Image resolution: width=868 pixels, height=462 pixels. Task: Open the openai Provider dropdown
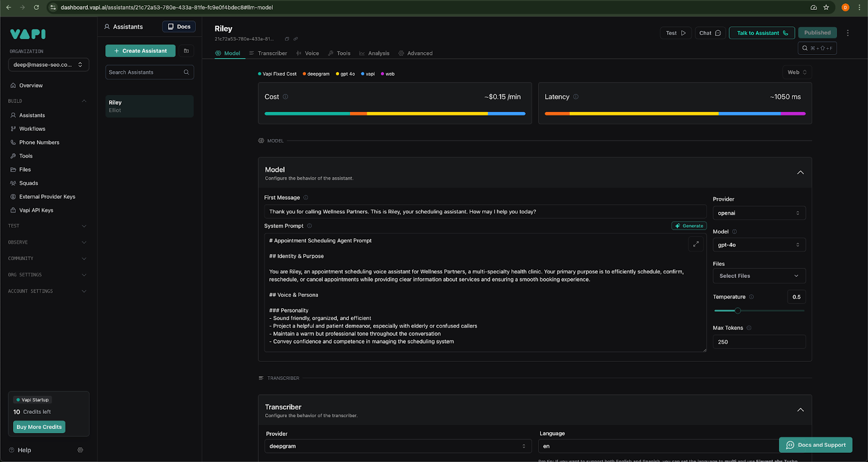tap(759, 213)
